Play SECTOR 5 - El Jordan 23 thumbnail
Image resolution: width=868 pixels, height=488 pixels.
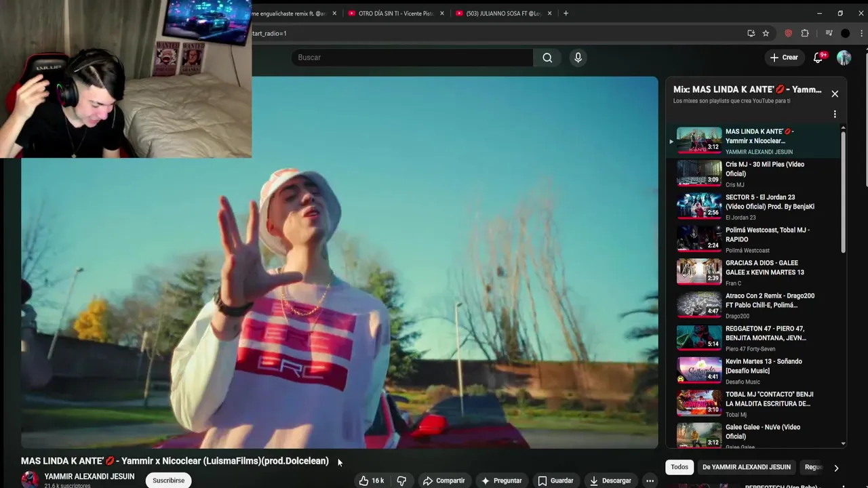(699, 205)
